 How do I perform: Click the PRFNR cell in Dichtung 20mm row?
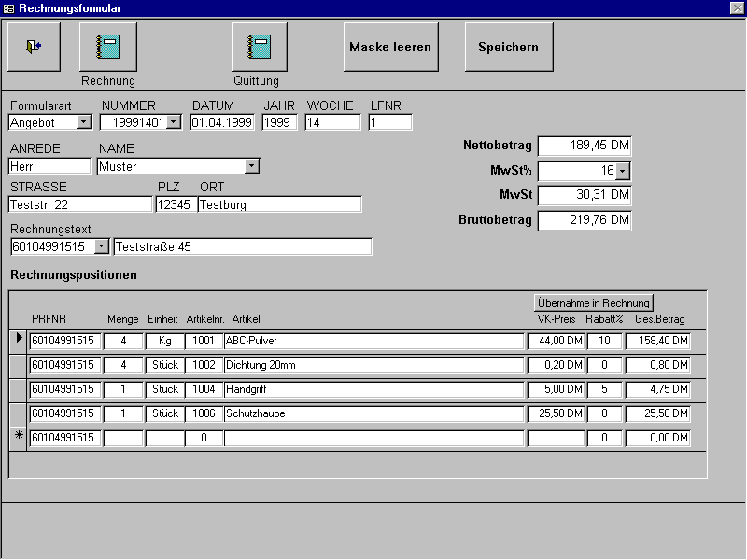coord(65,365)
